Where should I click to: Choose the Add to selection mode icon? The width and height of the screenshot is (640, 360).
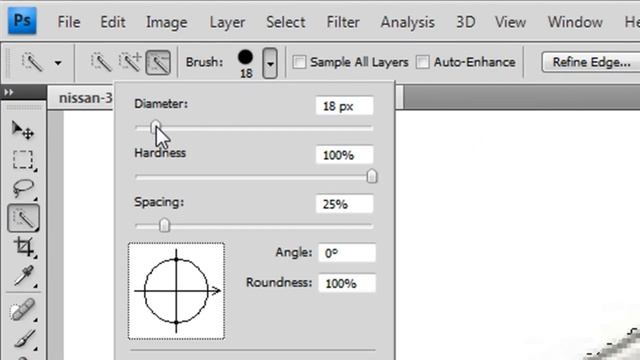129,62
